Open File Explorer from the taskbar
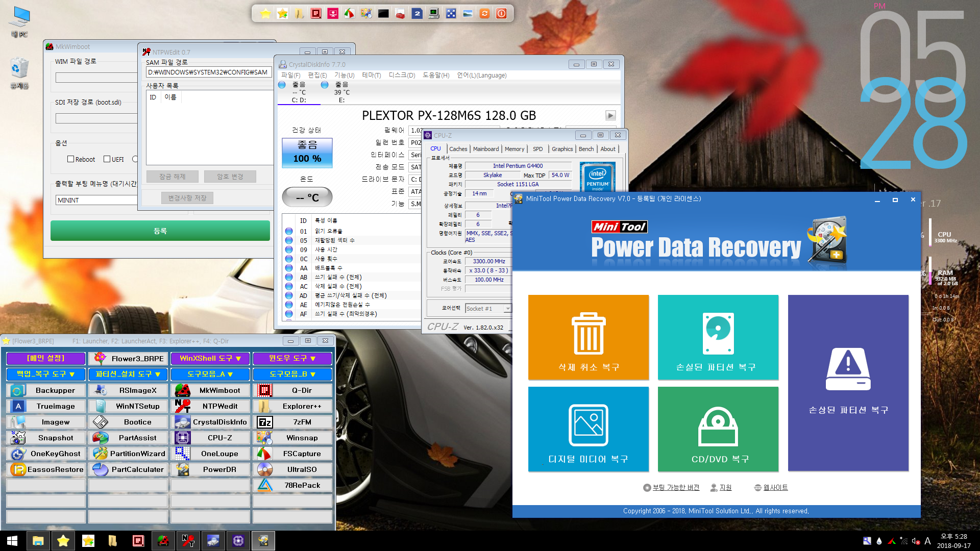Screen dimensions: 980x551 (38, 541)
